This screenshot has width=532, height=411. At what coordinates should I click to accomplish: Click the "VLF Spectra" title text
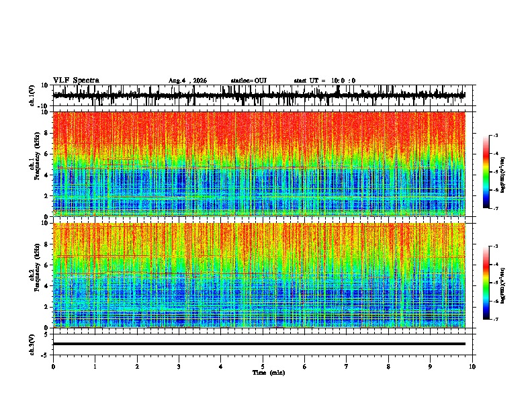pyautogui.click(x=76, y=81)
